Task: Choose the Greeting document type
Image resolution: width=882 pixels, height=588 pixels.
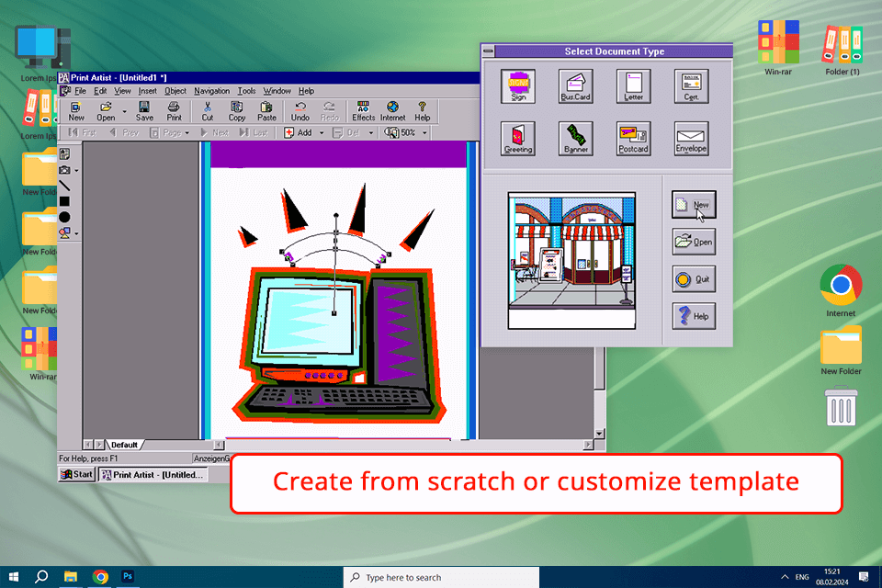Action: (518, 139)
